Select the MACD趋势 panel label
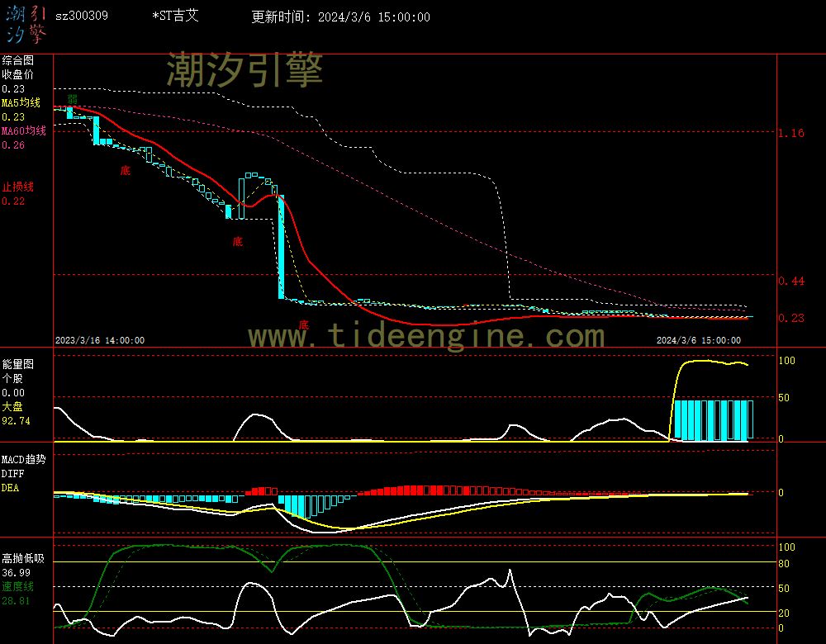The width and height of the screenshot is (826, 644). (x=24, y=459)
